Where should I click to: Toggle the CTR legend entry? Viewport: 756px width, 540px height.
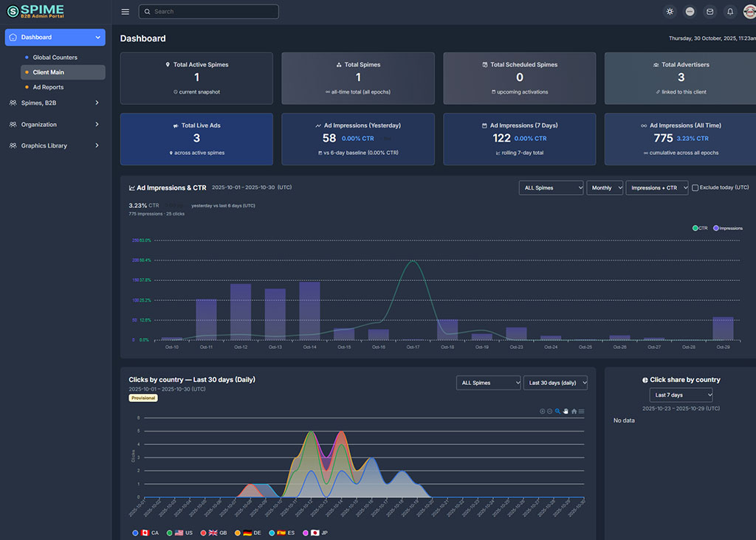coord(698,228)
